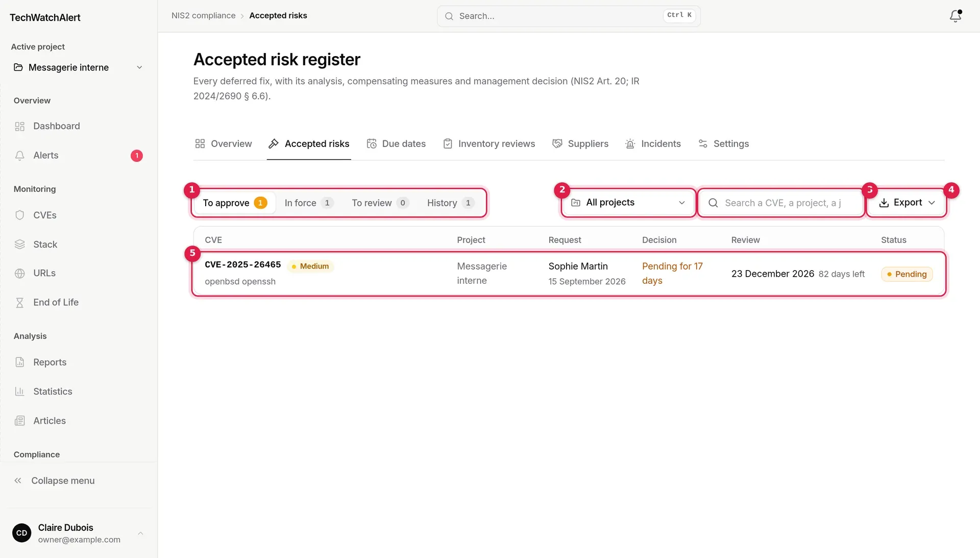The image size is (980, 558).
Task: Click the 82 days left text
Action: tap(841, 274)
